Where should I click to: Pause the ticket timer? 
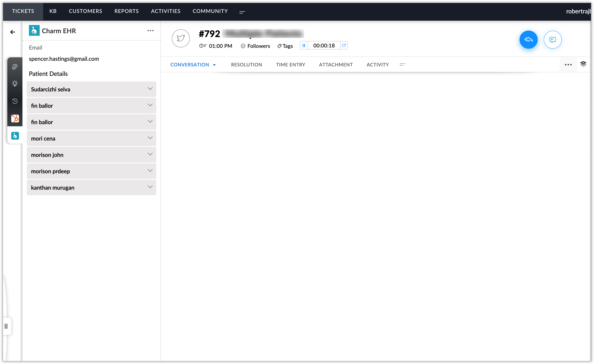pyautogui.click(x=304, y=45)
